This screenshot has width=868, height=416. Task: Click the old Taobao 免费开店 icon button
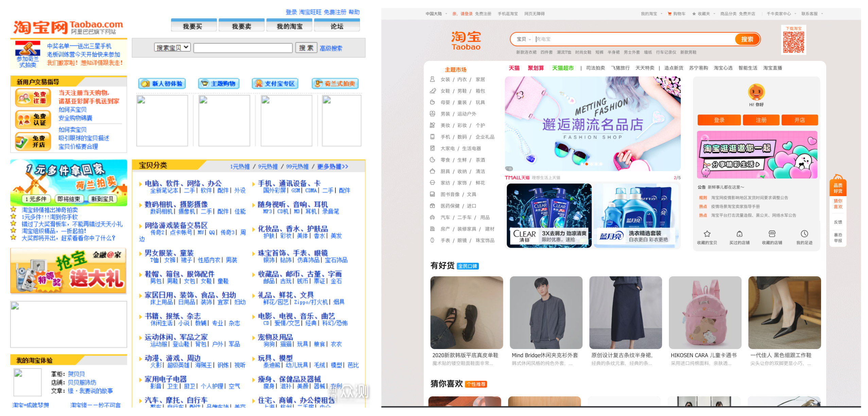[33, 141]
